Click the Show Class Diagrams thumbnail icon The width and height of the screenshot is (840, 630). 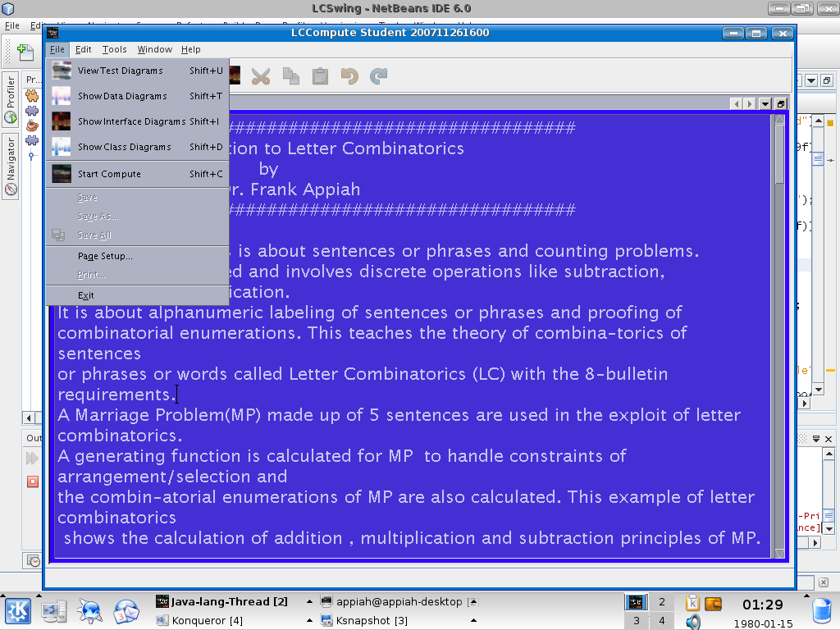tap(61, 147)
